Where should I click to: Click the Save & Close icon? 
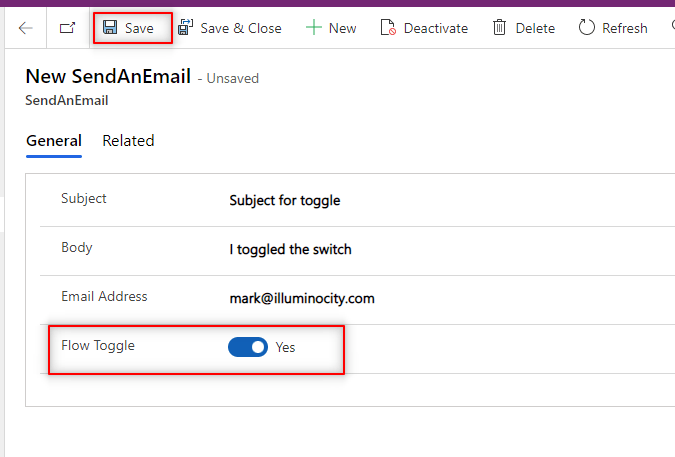185,28
